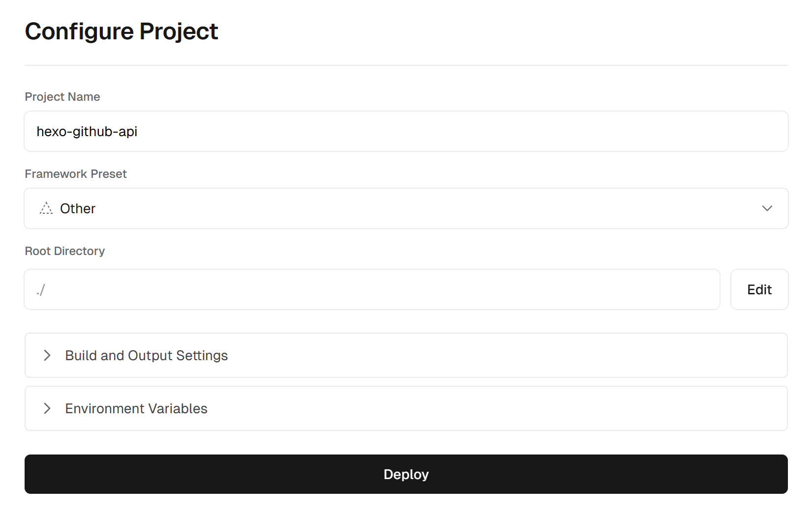The width and height of the screenshot is (812, 512).
Task: Click the Other text in the preset selector
Action: 78,209
